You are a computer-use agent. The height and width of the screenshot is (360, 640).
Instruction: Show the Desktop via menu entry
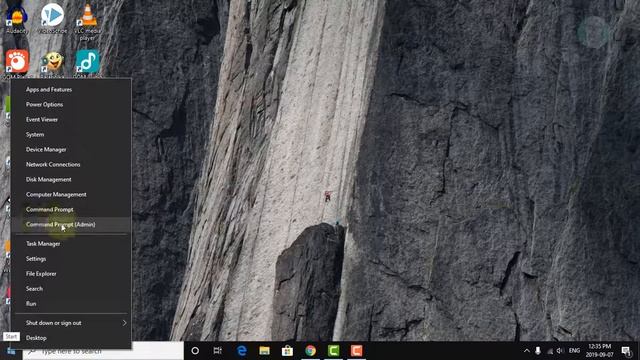[x=71, y=338]
